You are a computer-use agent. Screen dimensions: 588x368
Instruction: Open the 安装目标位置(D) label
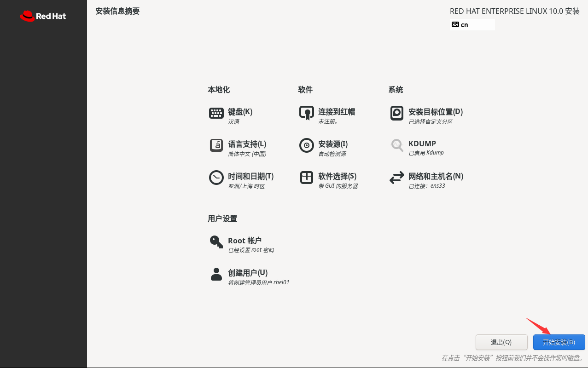436,112
